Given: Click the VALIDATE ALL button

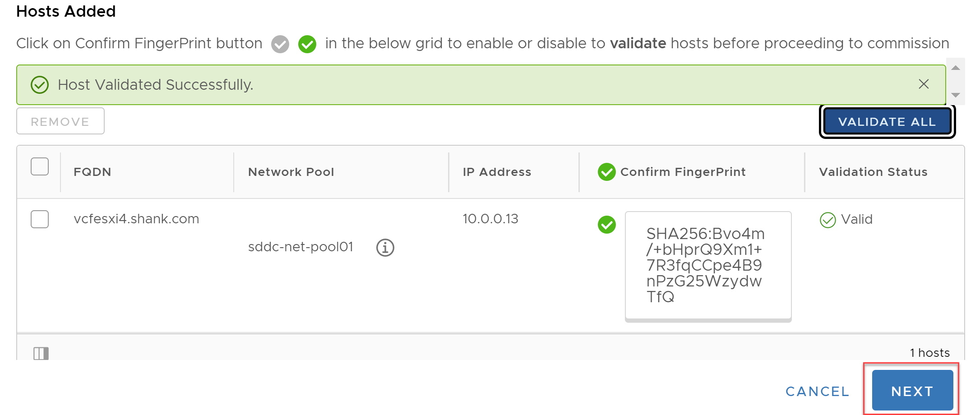Looking at the screenshot, I should click(x=888, y=122).
